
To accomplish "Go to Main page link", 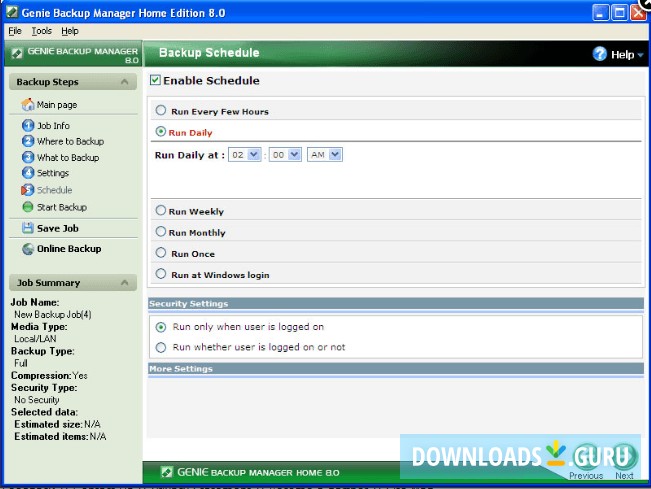I will tap(57, 105).
